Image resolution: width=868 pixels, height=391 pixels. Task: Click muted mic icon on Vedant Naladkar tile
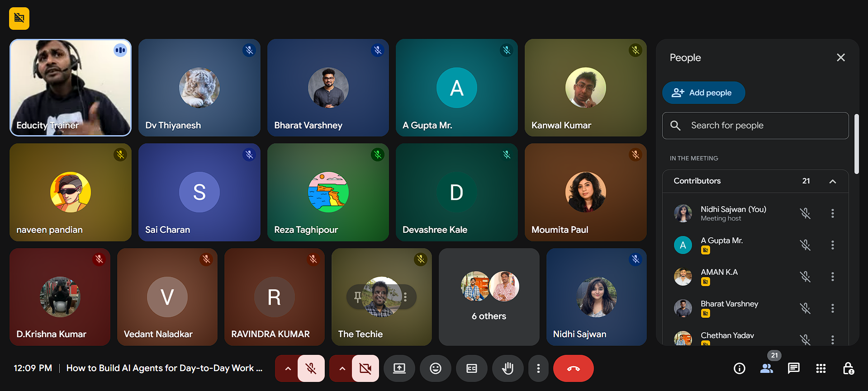206,259
